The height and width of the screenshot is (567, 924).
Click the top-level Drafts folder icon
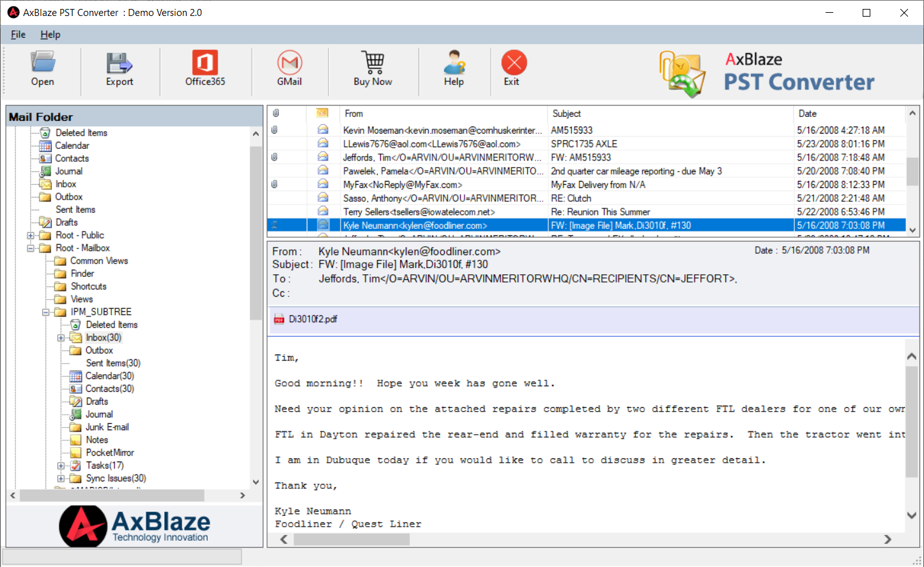pyautogui.click(x=45, y=222)
